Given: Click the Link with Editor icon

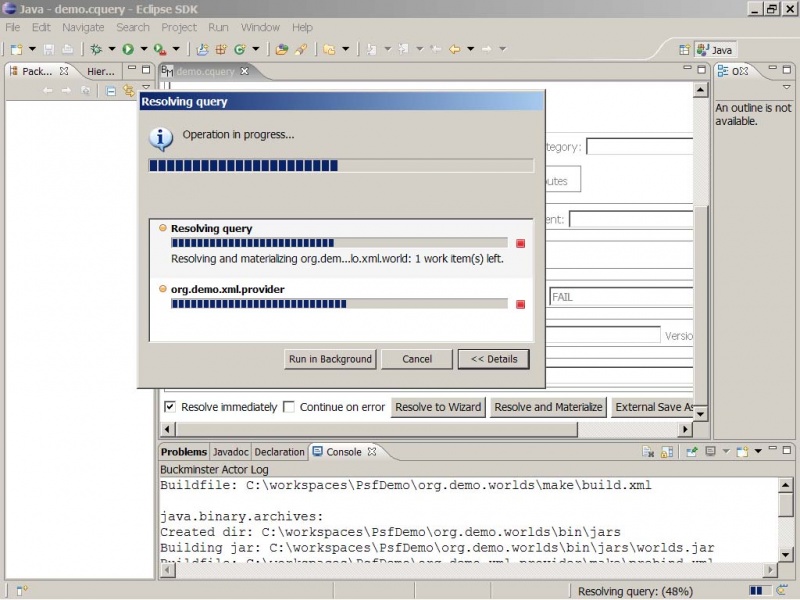Looking at the screenshot, I should (x=128, y=91).
